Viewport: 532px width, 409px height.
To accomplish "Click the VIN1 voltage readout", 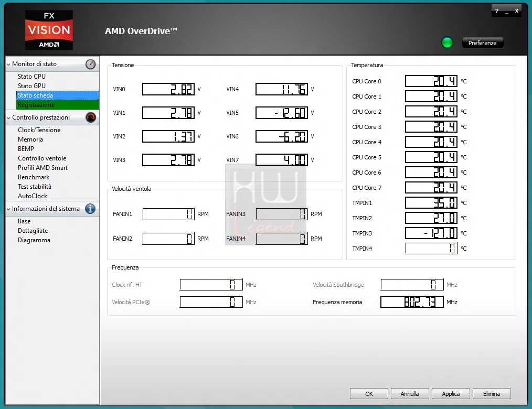I will (x=168, y=113).
